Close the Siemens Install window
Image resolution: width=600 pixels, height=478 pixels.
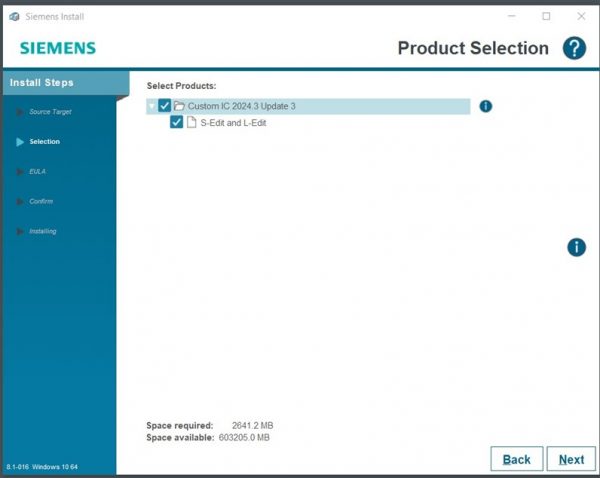581,16
